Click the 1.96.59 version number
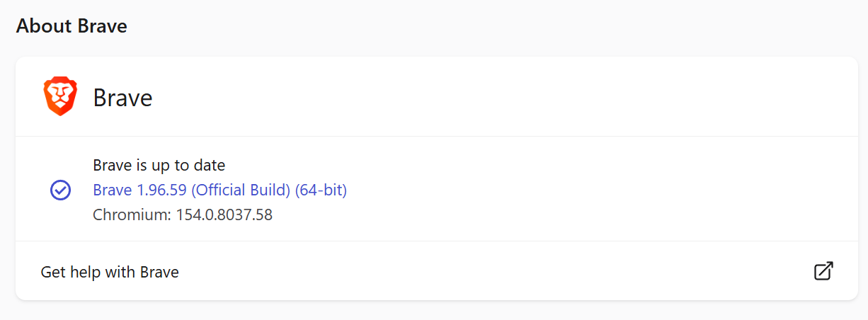Screen dimensions: 868x320 point(161,190)
